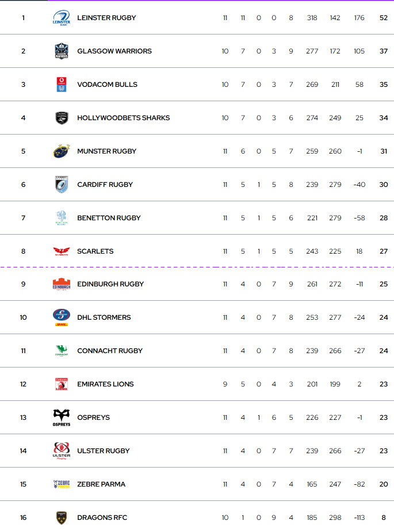The height and width of the screenshot is (532, 394).
Task: Click the Hollywoodbets Sharks logo
Action: [62, 118]
